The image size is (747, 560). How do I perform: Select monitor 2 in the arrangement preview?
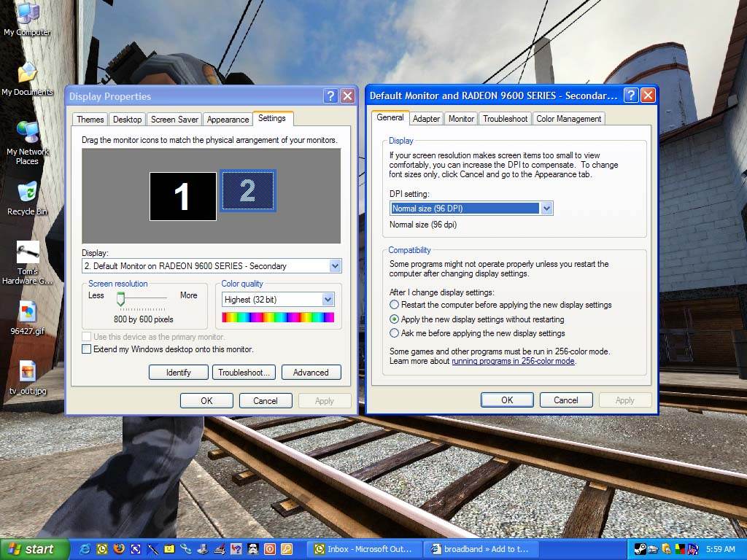coord(248,190)
